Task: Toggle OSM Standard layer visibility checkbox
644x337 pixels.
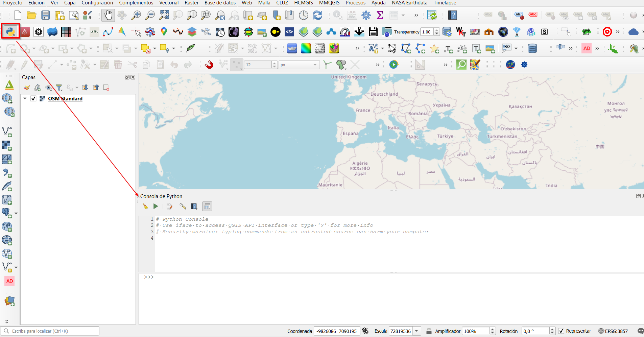Action: [x=33, y=99]
